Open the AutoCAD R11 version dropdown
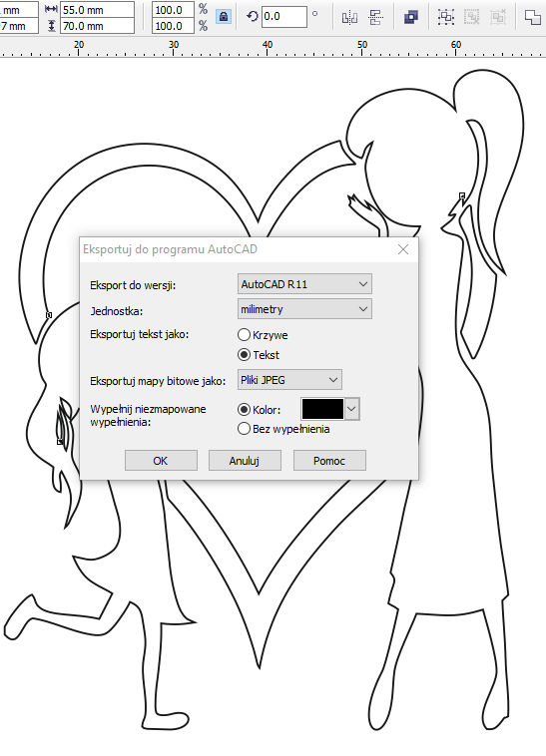Viewport: 546px width, 756px height. pyautogui.click(x=304, y=284)
